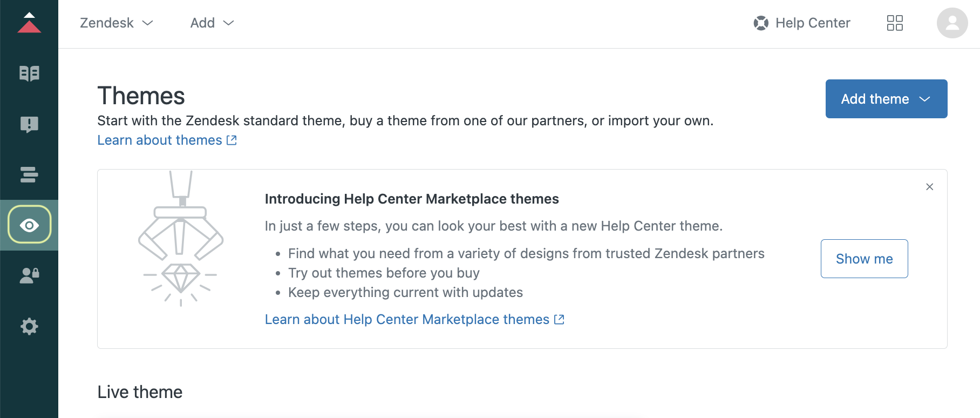Open User permissions sidebar icon

[29, 275]
